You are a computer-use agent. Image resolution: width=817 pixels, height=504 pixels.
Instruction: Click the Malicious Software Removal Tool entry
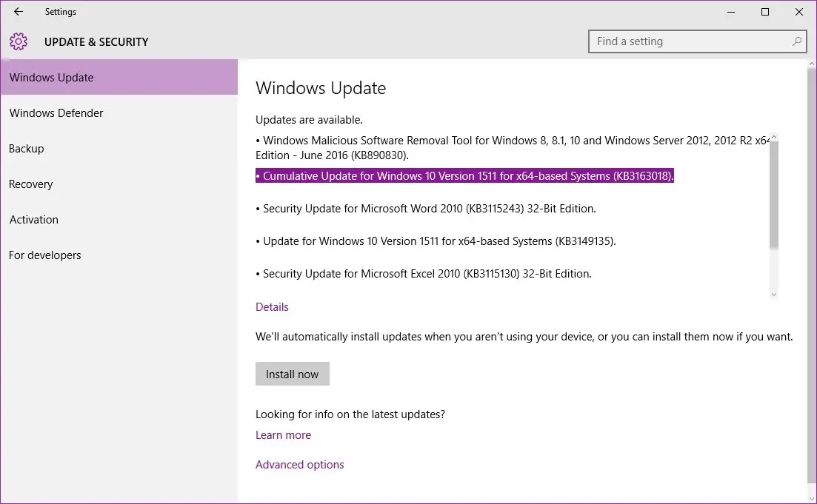(x=512, y=148)
